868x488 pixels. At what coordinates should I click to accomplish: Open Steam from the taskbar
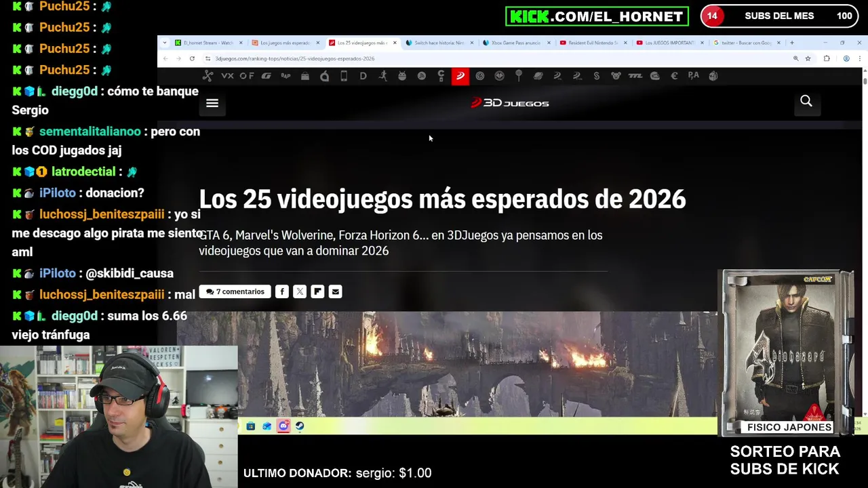300,426
